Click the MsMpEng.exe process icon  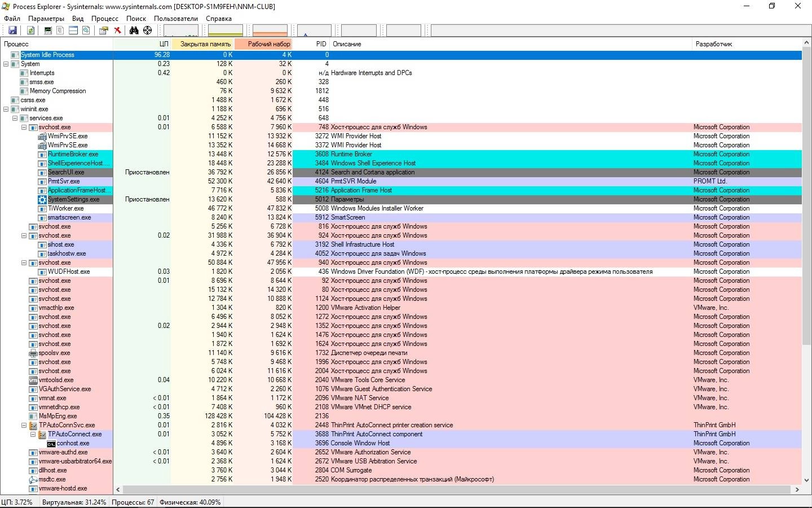click(33, 416)
